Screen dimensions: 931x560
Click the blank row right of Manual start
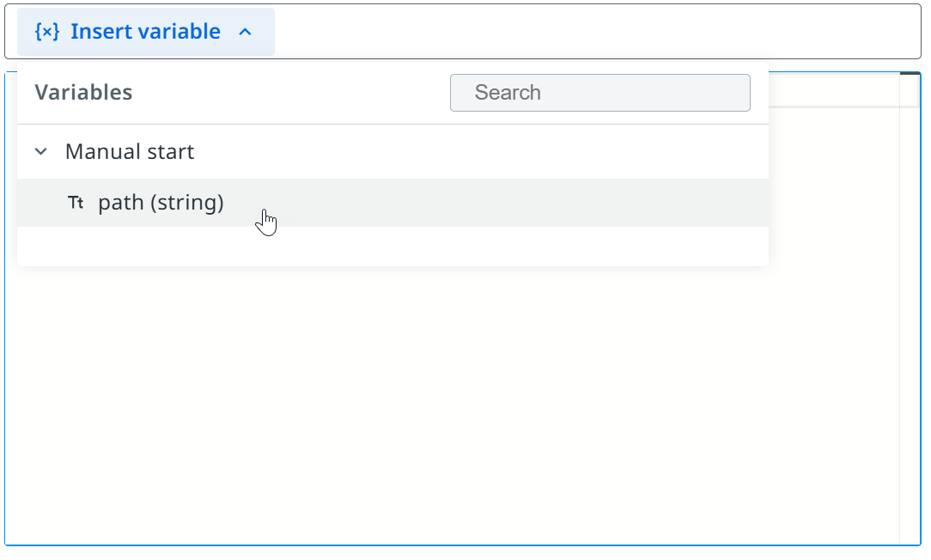click(x=481, y=151)
